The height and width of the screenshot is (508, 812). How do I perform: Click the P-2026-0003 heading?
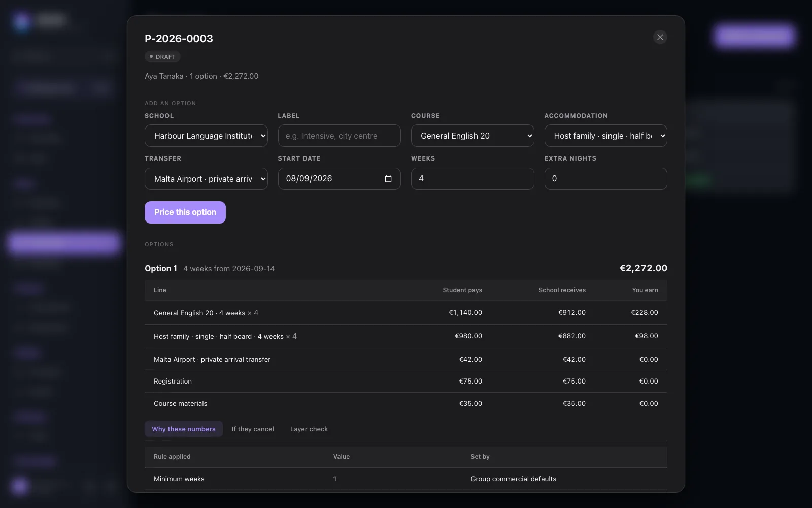[179, 39]
